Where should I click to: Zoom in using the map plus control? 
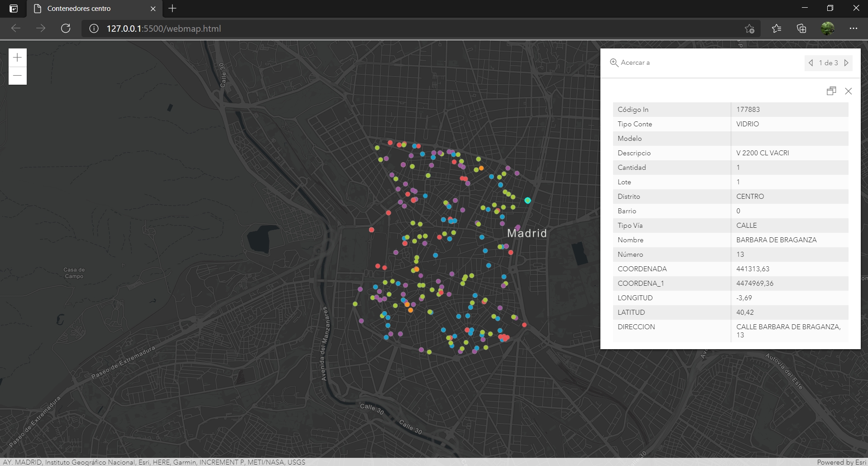[17, 57]
